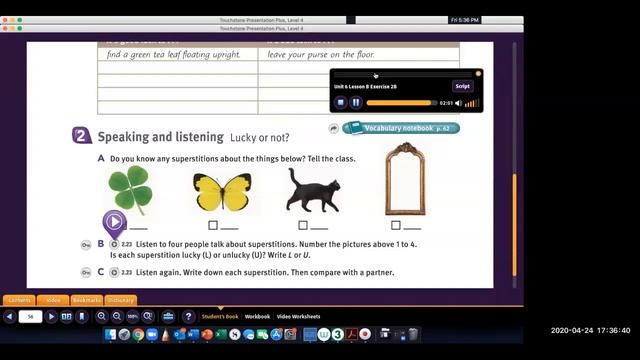Open Vocabulary notebook p. 62 link
The height and width of the screenshot is (360, 640).
[x=401, y=128]
